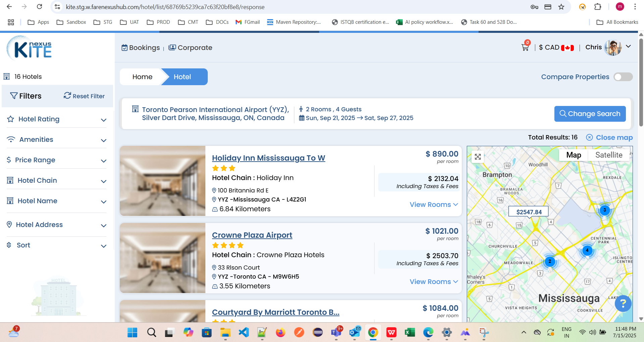Open All Bookmarks folder

[617, 22]
